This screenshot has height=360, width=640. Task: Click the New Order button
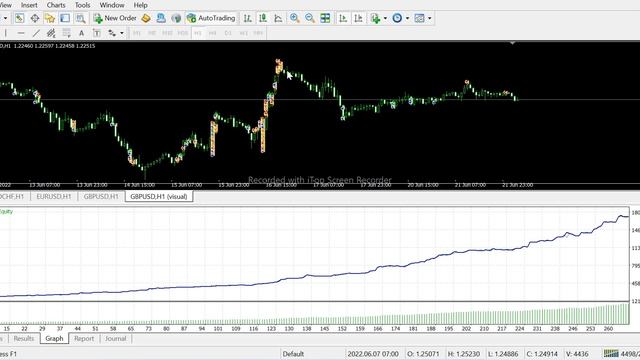coord(115,18)
